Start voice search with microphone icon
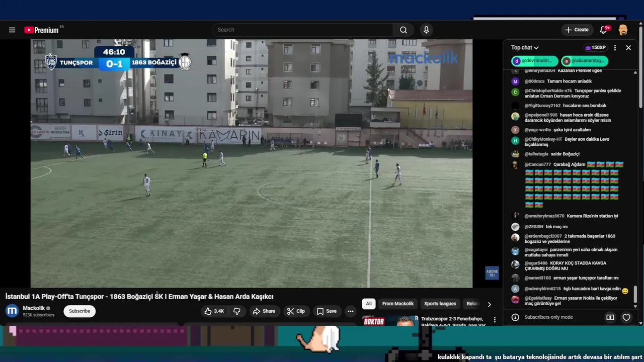The width and height of the screenshot is (644, 362). 426,30
